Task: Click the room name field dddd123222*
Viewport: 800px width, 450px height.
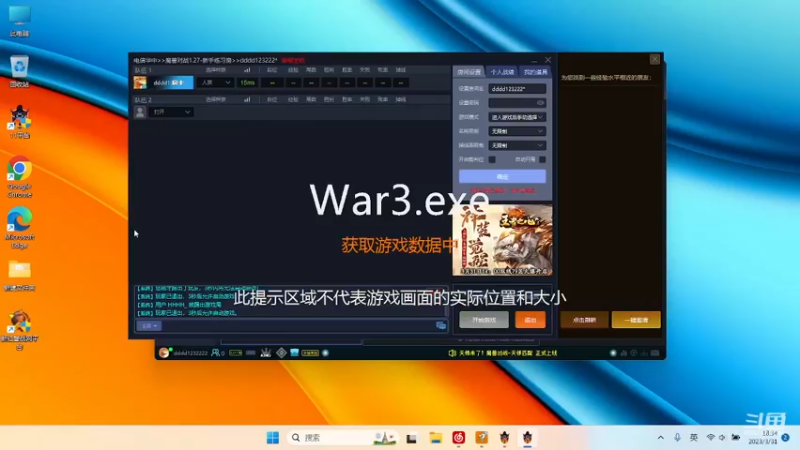Action: (517, 89)
